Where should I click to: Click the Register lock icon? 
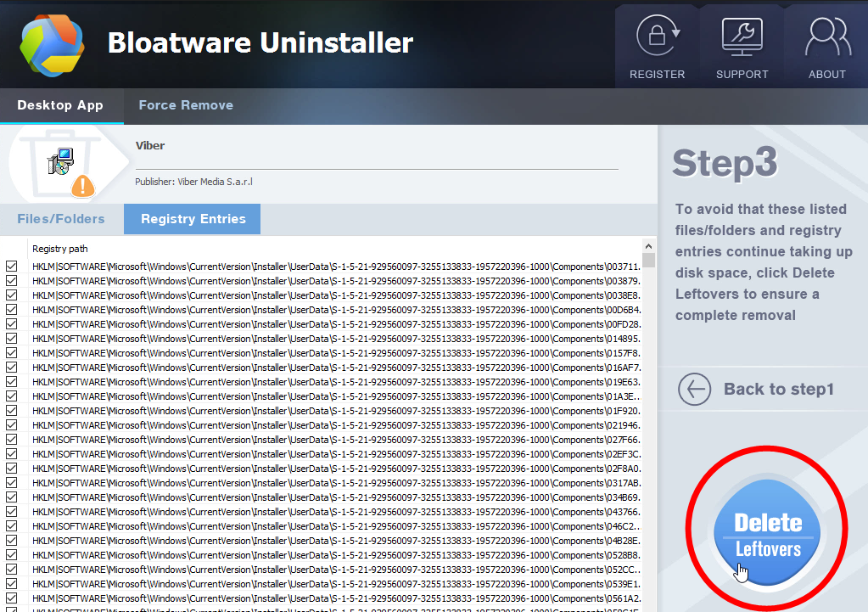click(x=658, y=36)
